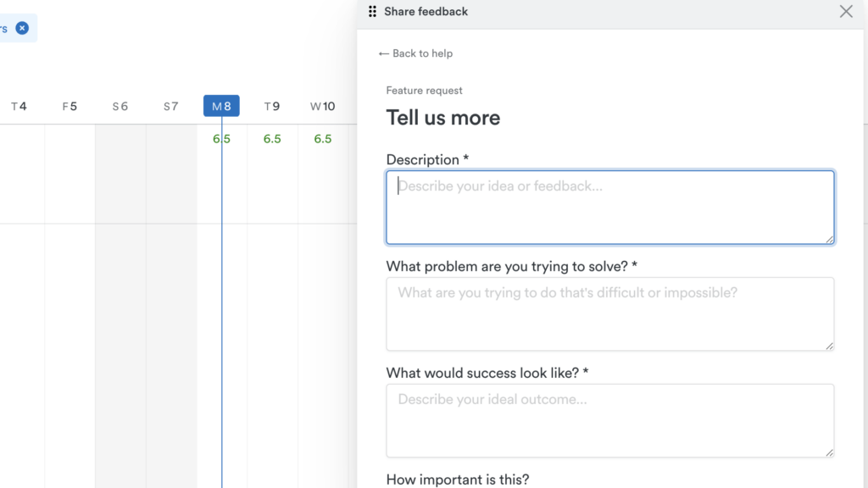The image size is (868, 488).
Task: Click the Description field's resize corner handle
Action: pos(829,239)
